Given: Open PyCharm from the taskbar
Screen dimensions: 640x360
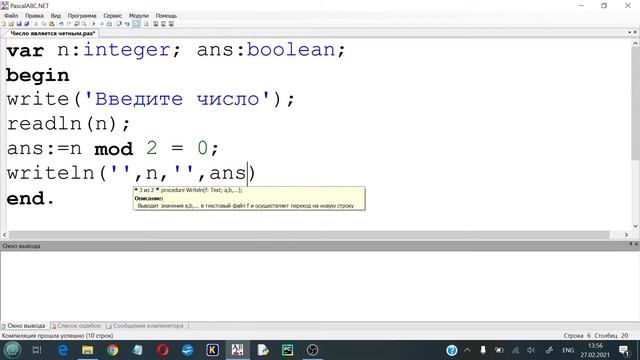Looking at the screenshot, I should pyautogui.click(x=287, y=350).
